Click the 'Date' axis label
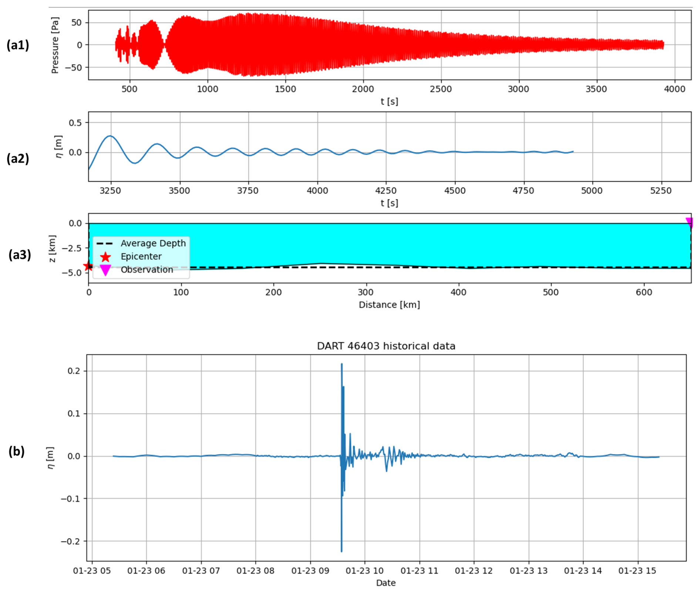Image resolution: width=700 pixels, height=594 pixels. coord(386,583)
